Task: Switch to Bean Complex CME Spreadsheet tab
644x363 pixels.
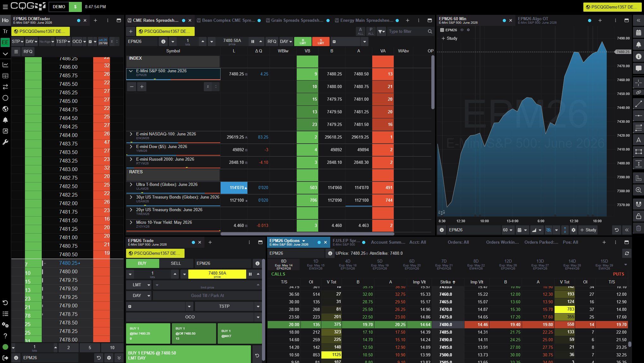Action: pyautogui.click(x=228, y=20)
